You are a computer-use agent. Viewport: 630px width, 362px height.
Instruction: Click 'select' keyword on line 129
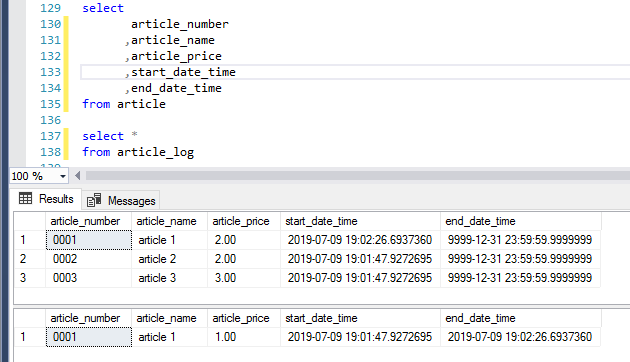(103, 8)
